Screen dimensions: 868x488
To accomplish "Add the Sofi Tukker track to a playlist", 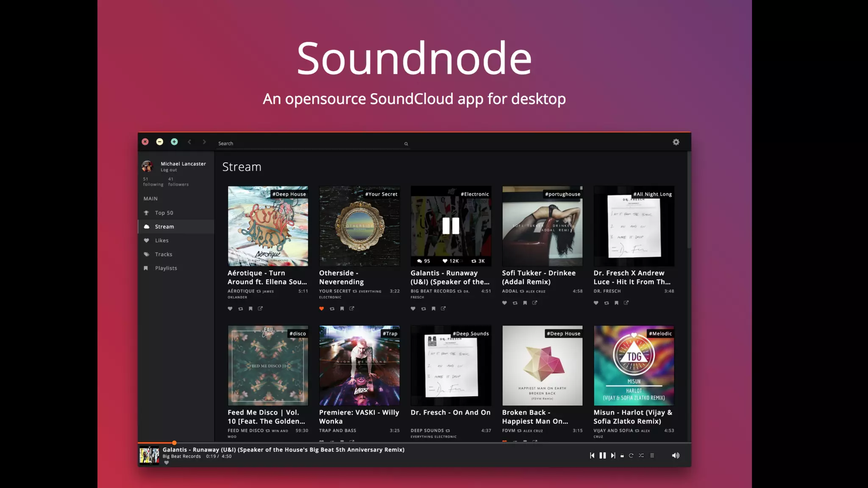I will point(525,302).
